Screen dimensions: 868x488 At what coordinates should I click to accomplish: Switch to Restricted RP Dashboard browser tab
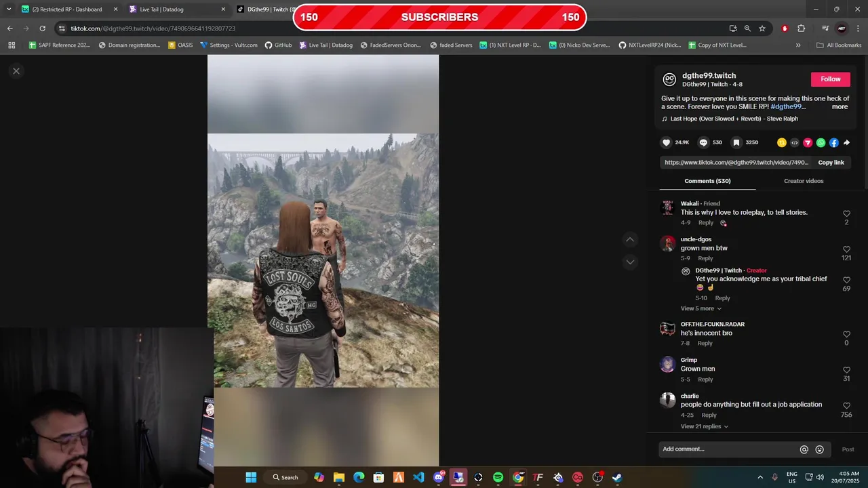tap(68, 9)
